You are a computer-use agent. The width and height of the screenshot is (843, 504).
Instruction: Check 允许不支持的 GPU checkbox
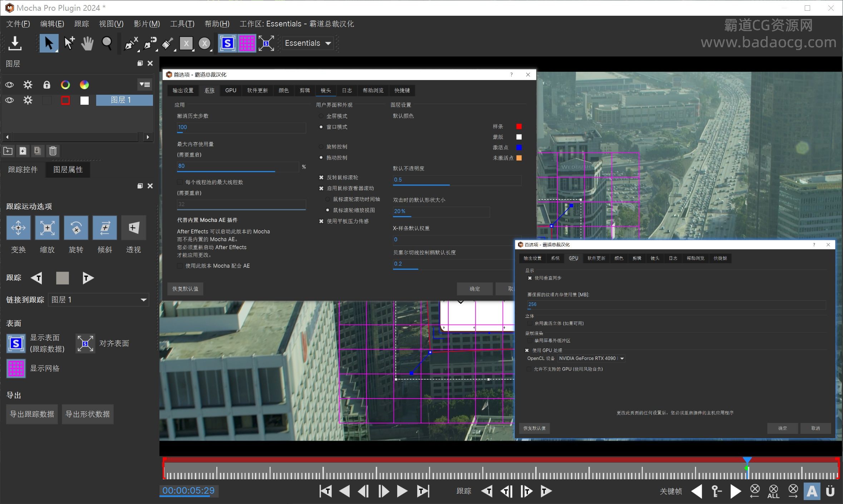(529, 369)
